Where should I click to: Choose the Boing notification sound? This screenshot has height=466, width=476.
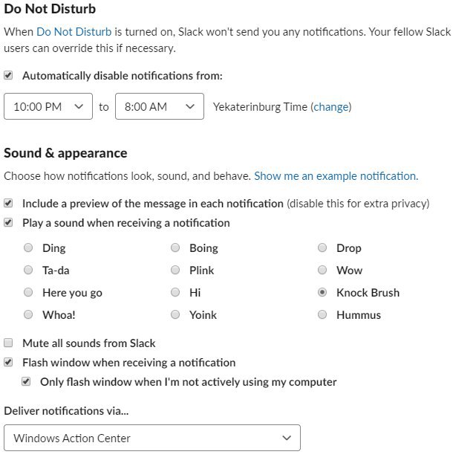(175, 247)
